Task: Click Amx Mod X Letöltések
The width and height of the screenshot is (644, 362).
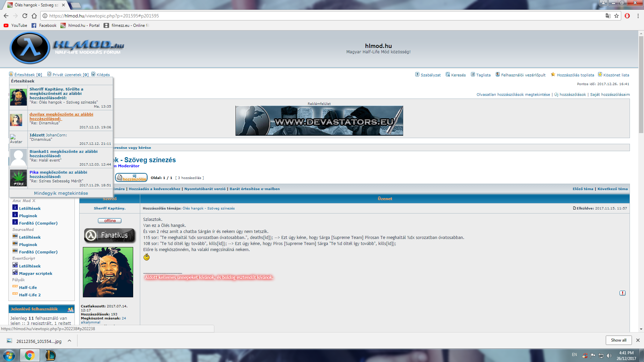Action: [30, 208]
